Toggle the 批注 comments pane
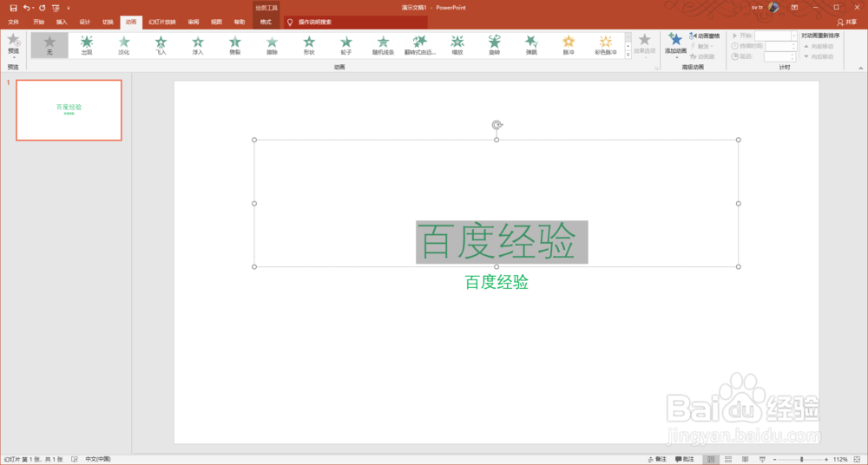868x465 pixels. coord(684,460)
